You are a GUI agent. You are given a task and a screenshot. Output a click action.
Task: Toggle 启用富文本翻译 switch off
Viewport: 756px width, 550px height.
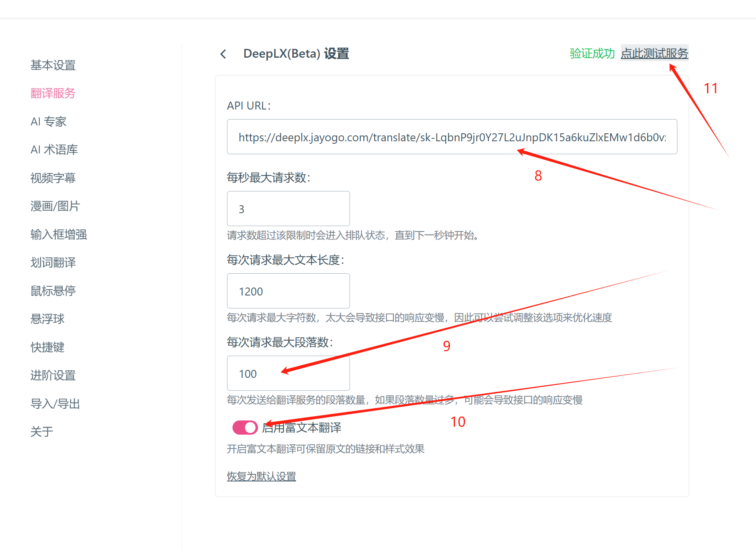pyautogui.click(x=245, y=427)
